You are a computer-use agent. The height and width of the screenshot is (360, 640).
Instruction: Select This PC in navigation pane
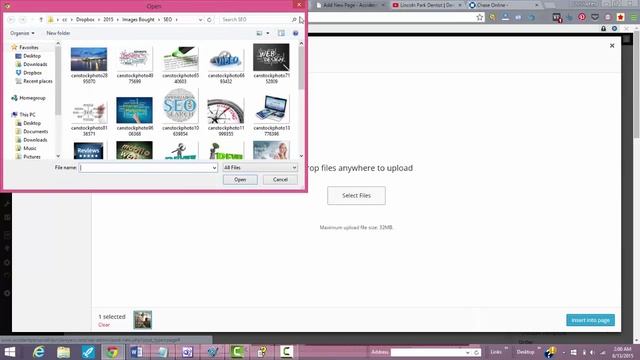[x=27, y=115]
